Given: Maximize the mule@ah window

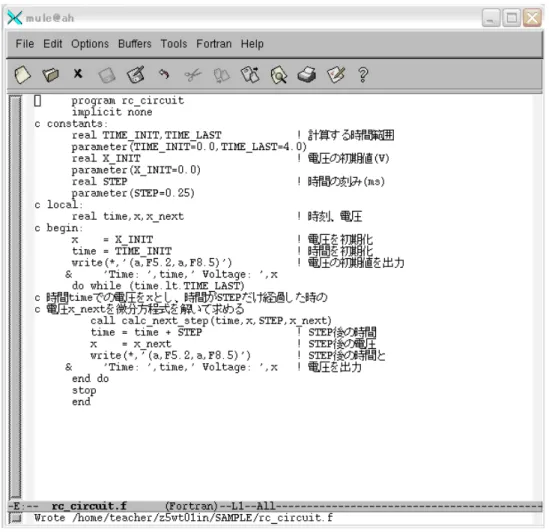Looking at the screenshot, I should [x=512, y=18].
